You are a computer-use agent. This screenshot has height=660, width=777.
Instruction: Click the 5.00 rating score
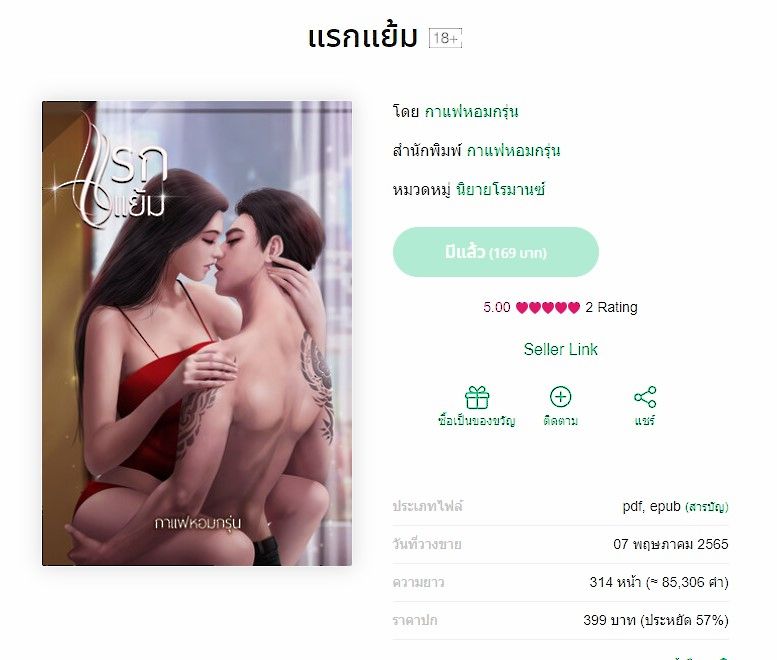[x=497, y=308]
